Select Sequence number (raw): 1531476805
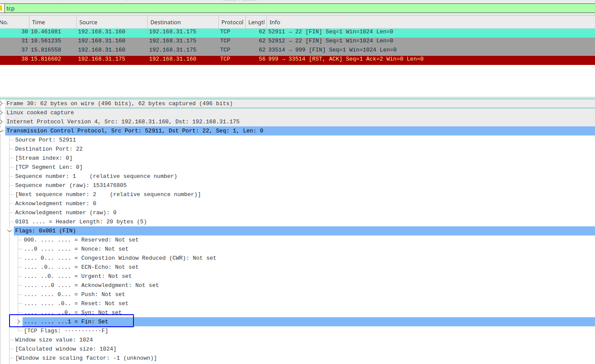 [x=71, y=185]
